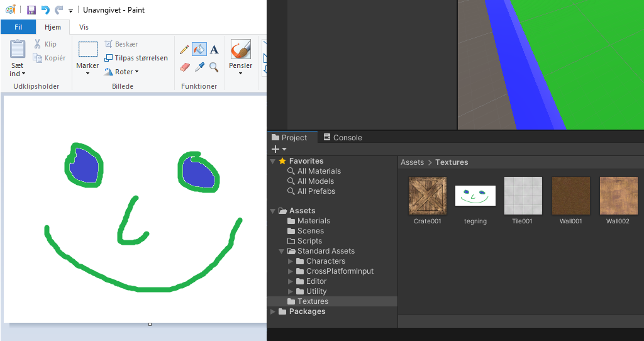Switch to the Console tab in Unity
The image size is (644, 341).
[343, 138]
